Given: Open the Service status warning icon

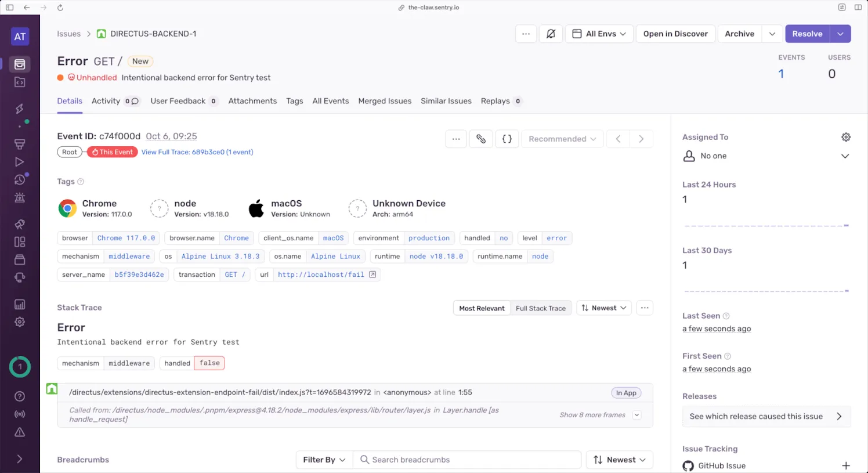Looking at the screenshot, I should pyautogui.click(x=20, y=432).
